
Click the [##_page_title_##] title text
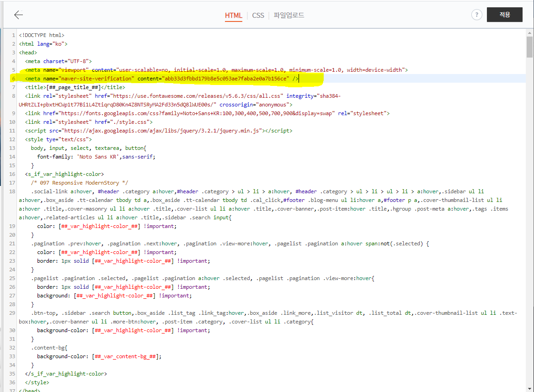pos(73,87)
